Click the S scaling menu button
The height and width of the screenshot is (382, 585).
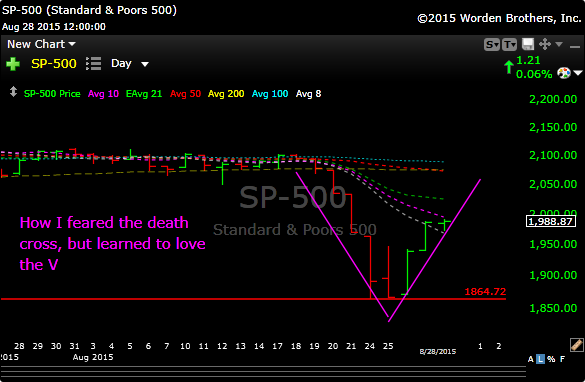click(492, 45)
